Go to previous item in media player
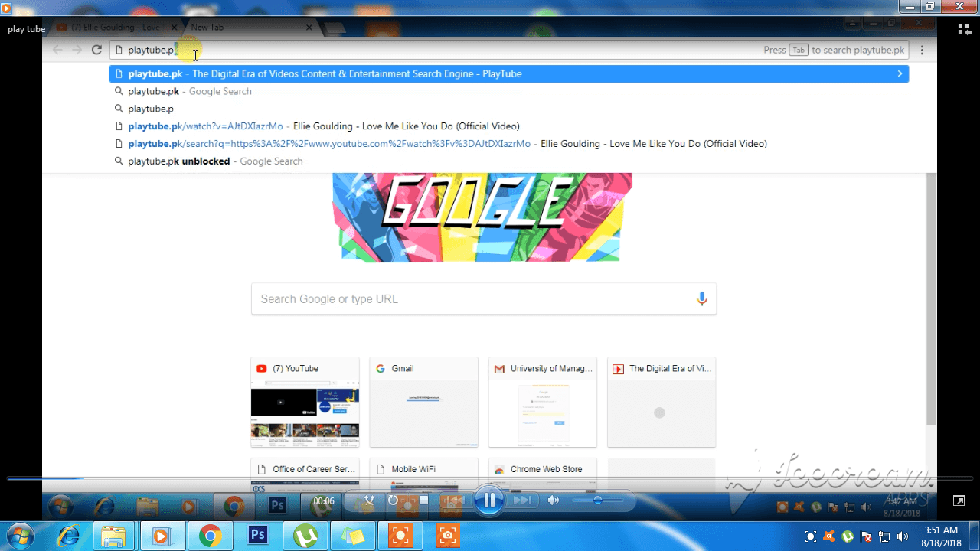This screenshot has height=551, width=980. 455,500
